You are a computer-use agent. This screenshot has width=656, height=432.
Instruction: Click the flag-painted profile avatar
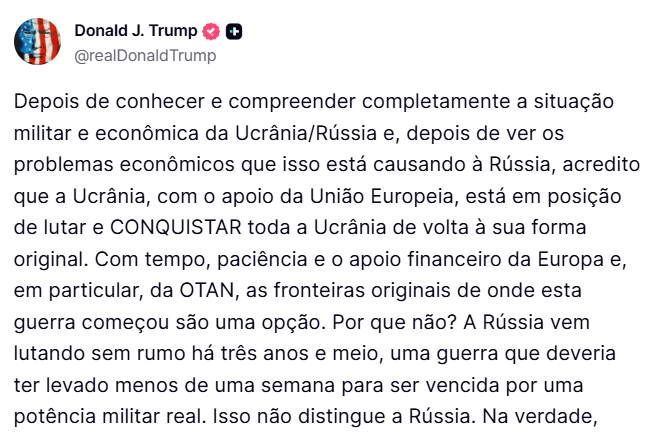click(38, 42)
